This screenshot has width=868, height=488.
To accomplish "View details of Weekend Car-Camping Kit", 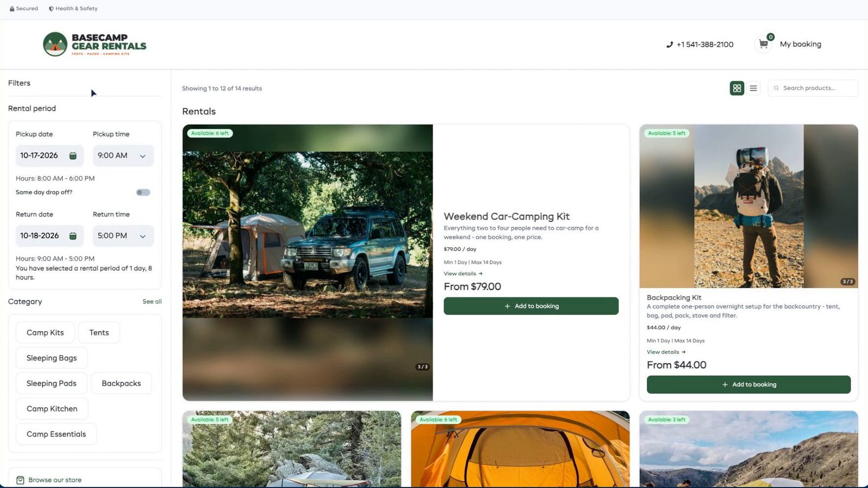I will (463, 274).
